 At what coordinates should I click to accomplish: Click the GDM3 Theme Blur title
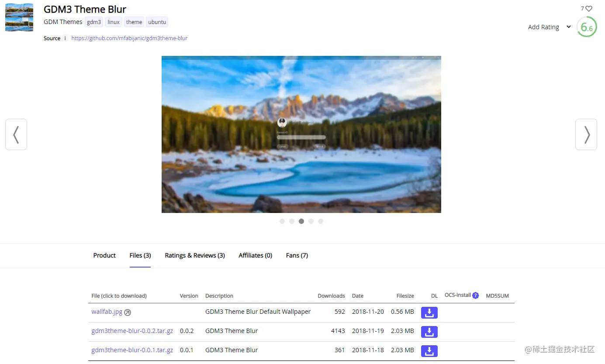point(85,9)
